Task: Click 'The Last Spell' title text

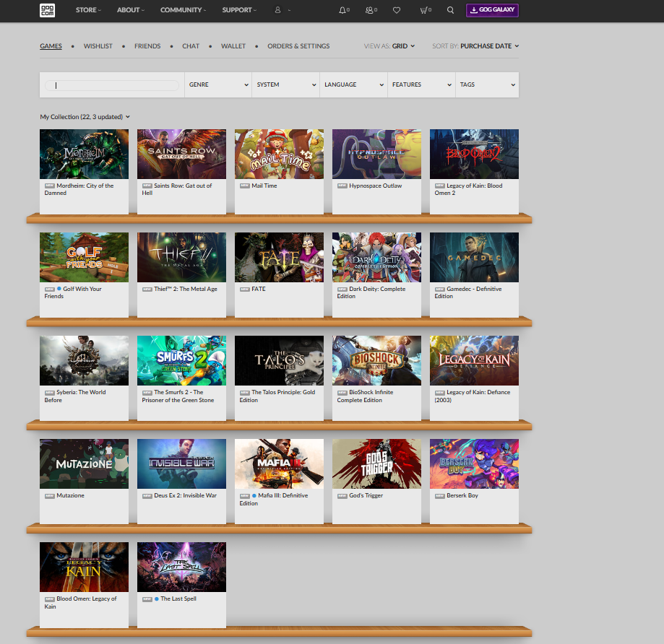Action: point(178,599)
